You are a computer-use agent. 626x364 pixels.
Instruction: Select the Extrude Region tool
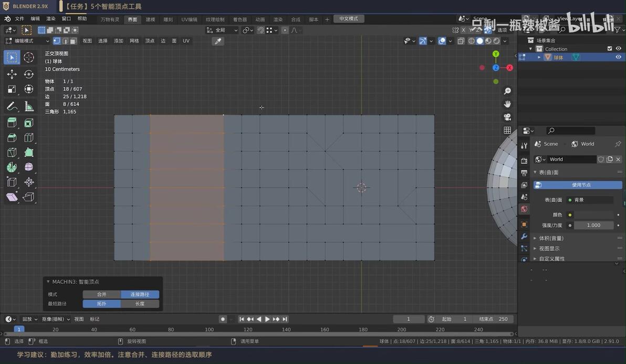tap(12, 123)
